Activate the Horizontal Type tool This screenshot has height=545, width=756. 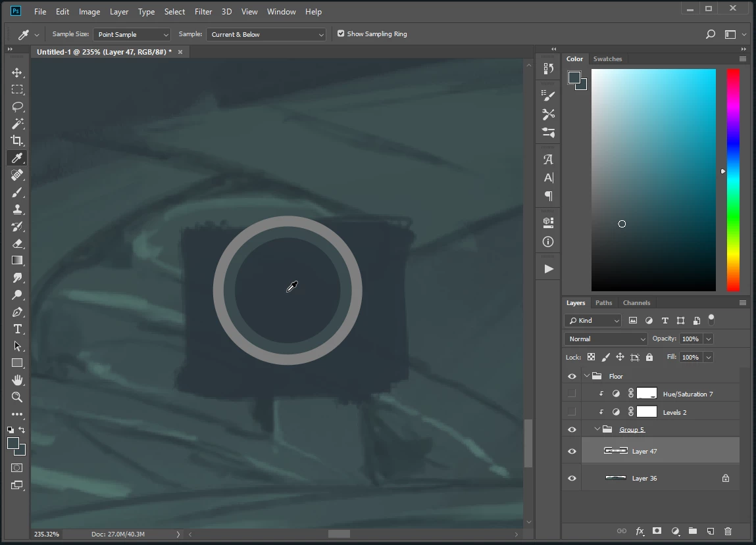[x=17, y=329]
